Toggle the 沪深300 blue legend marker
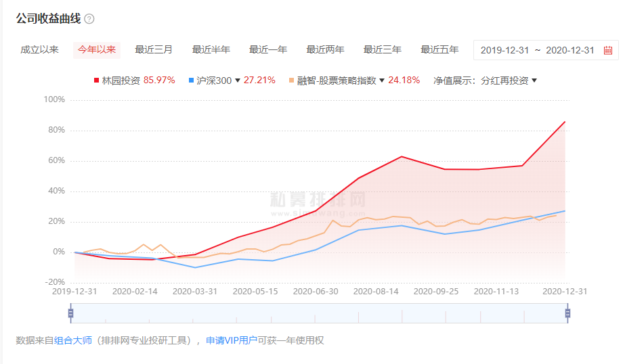Viewport: 625px width, 364px height. (x=192, y=81)
